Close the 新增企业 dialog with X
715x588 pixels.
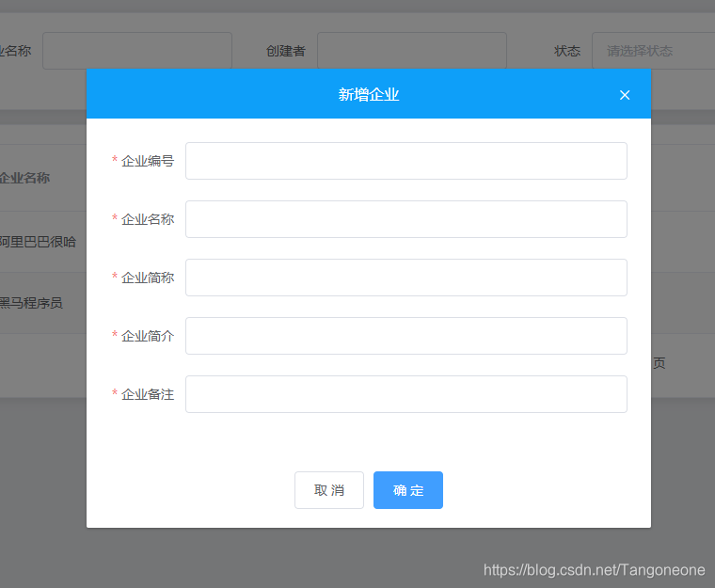coord(625,95)
